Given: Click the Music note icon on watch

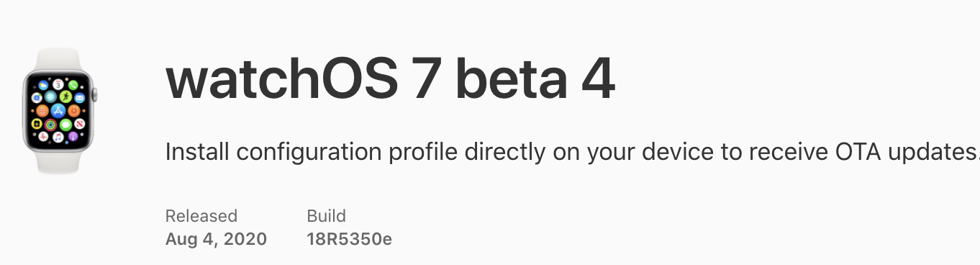Looking at the screenshot, I should (58, 137).
